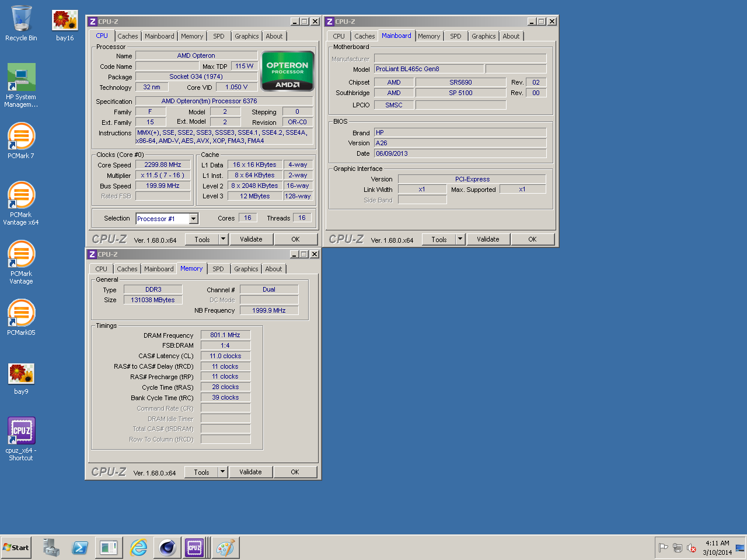
Task: Click the Show Desktop icon beside the clock
Action: pyautogui.click(x=740, y=548)
